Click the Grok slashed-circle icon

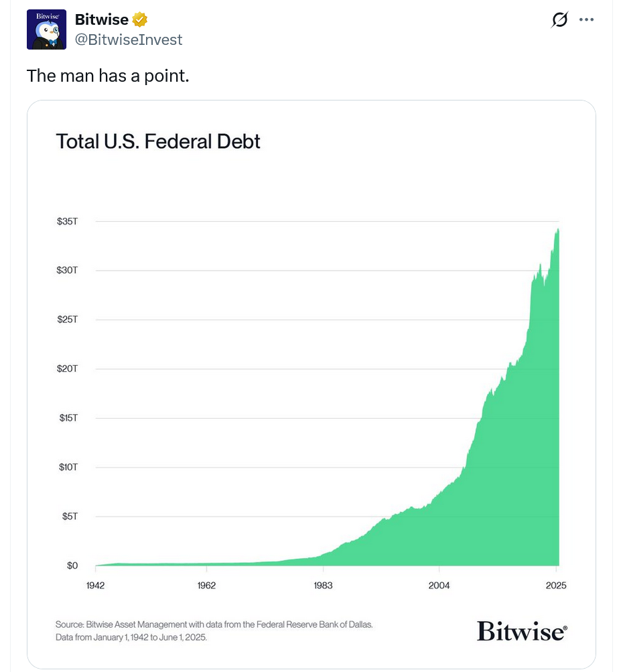tap(559, 20)
